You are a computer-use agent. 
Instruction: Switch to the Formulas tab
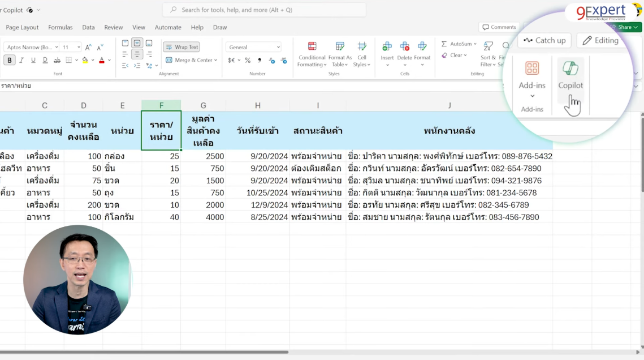pyautogui.click(x=60, y=27)
